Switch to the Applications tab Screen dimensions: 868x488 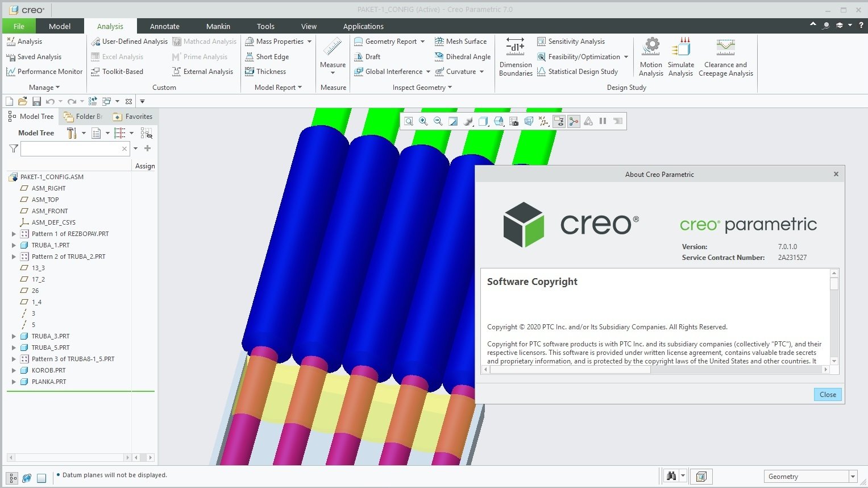coord(363,26)
